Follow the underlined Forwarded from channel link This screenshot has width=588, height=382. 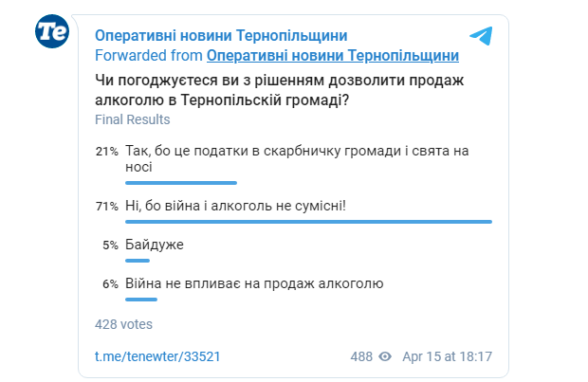tap(333, 56)
